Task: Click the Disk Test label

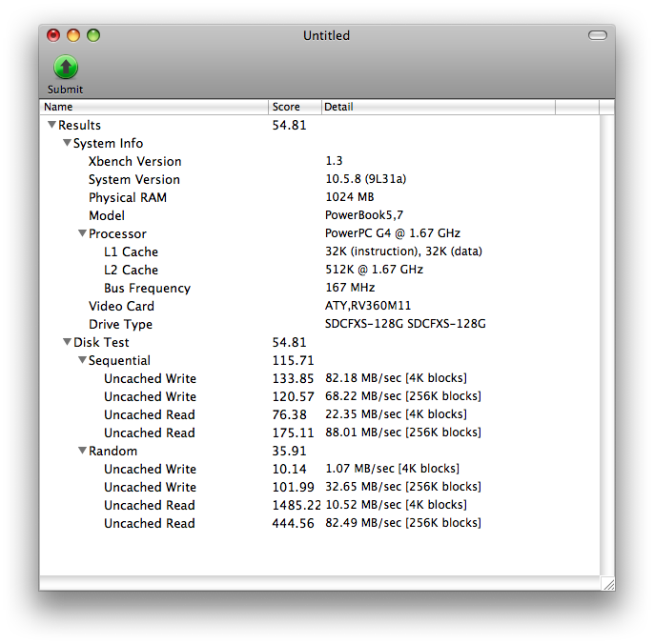Action: pos(101,342)
